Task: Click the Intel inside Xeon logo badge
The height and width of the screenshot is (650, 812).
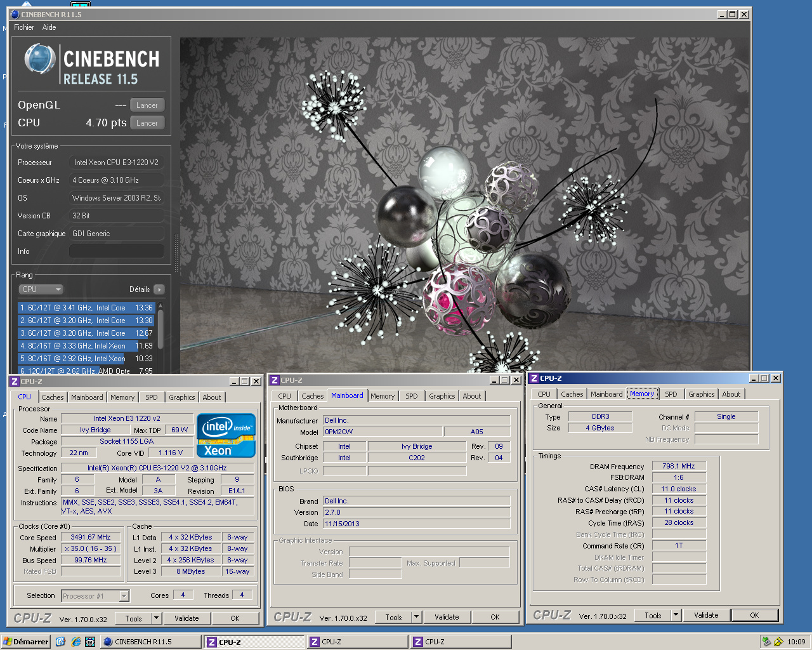Action: coord(226,435)
